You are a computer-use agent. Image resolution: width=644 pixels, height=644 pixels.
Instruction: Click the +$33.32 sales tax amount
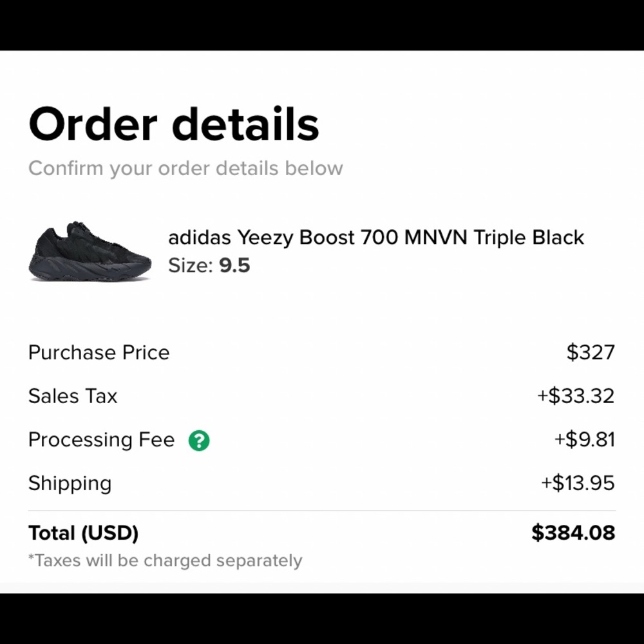tap(574, 396)
